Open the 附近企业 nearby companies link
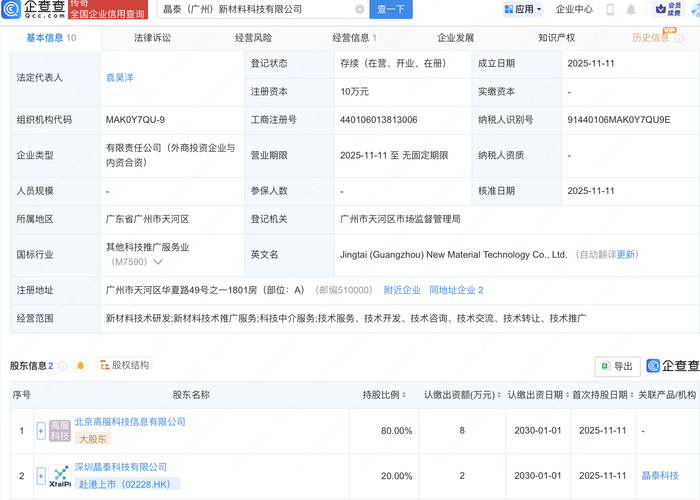This screenshot has height=500, width=700. pyautogui.click(x=402, y=290)
